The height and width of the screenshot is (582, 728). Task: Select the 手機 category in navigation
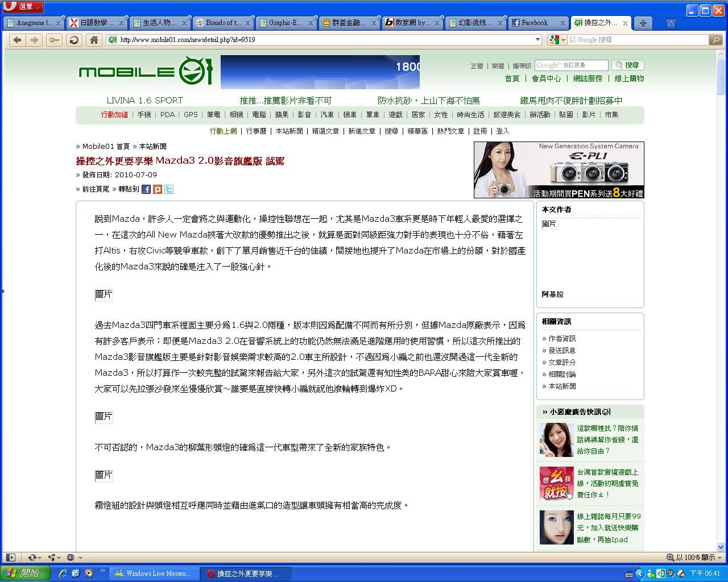coord(144,115)
